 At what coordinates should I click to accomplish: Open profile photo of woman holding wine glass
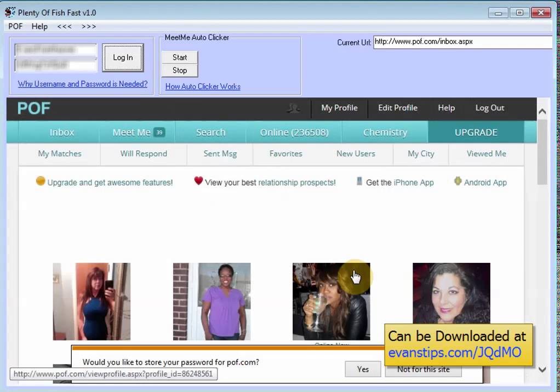(332, 302)
